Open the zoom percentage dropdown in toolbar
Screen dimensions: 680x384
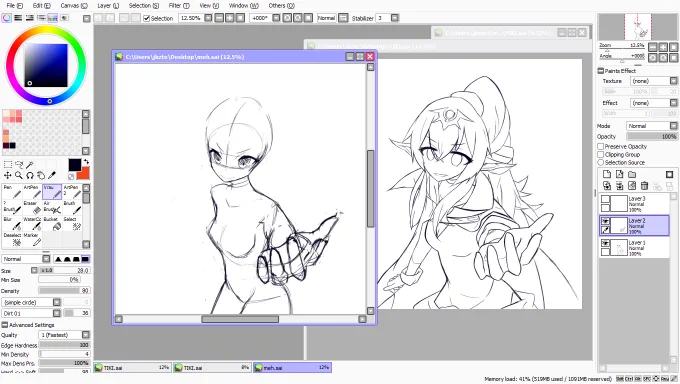pyautogui.click(x=208, y=18)
